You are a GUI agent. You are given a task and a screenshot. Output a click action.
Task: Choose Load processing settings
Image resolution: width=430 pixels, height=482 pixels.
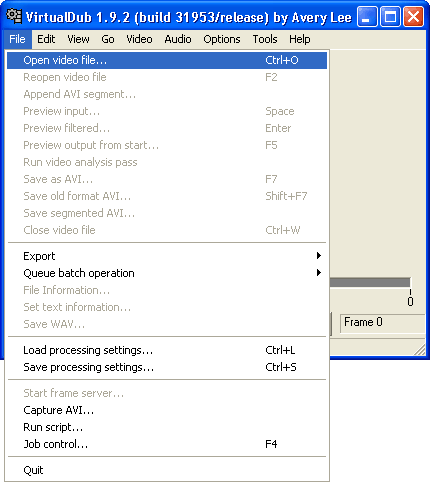[167, 350]
